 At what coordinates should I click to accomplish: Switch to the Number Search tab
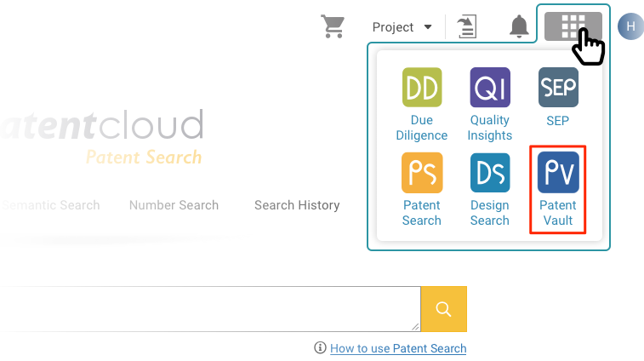[x=174, y=205]
